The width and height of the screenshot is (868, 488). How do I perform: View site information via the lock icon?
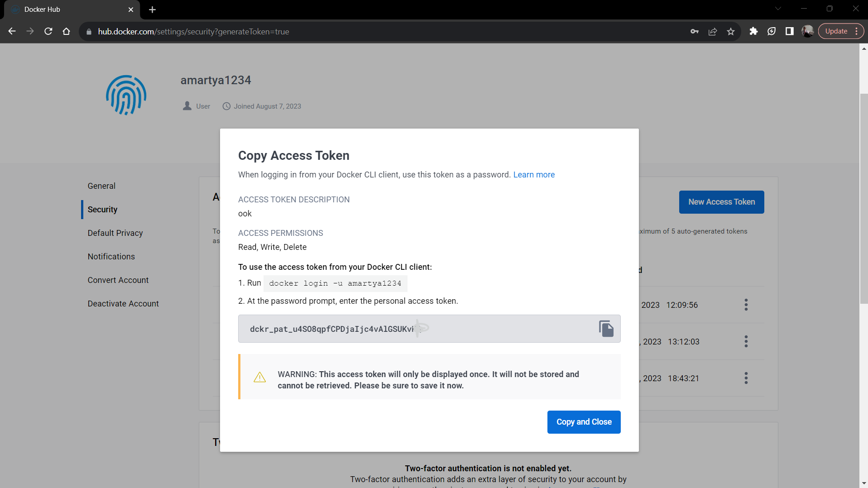[89, 32]
